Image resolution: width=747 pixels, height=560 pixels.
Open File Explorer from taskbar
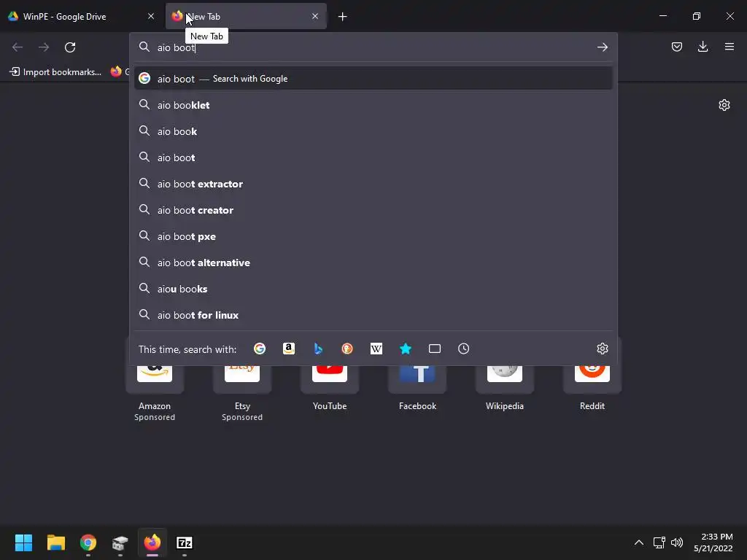55,542
